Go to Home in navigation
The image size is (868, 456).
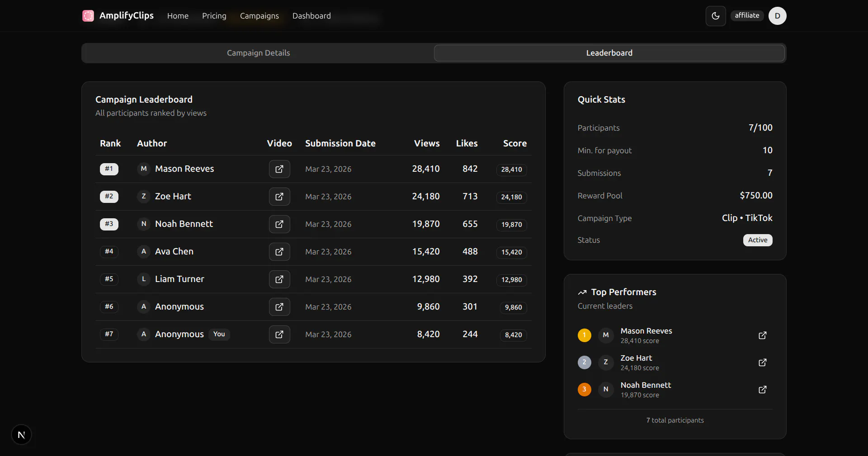(178, 16)
